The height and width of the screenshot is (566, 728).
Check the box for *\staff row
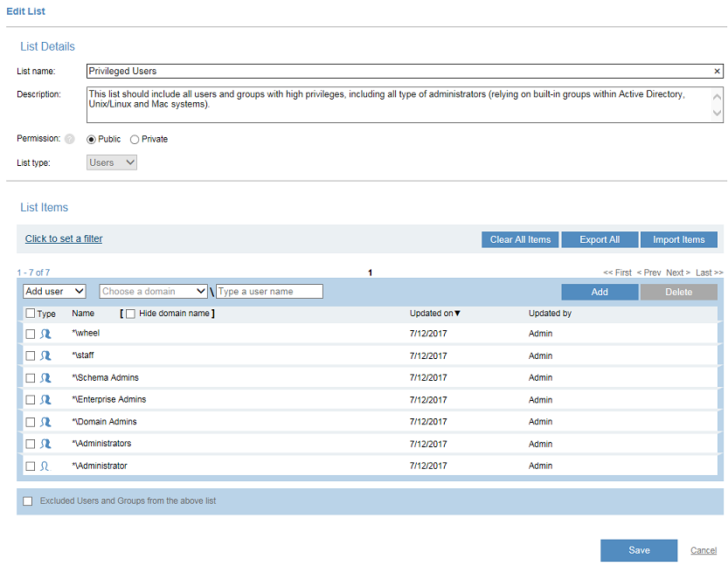(x=31, y=356)
